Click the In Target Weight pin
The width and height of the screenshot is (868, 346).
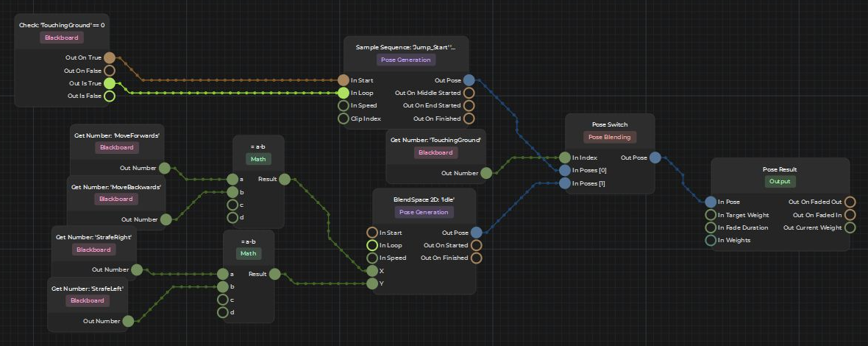point(711,215)
